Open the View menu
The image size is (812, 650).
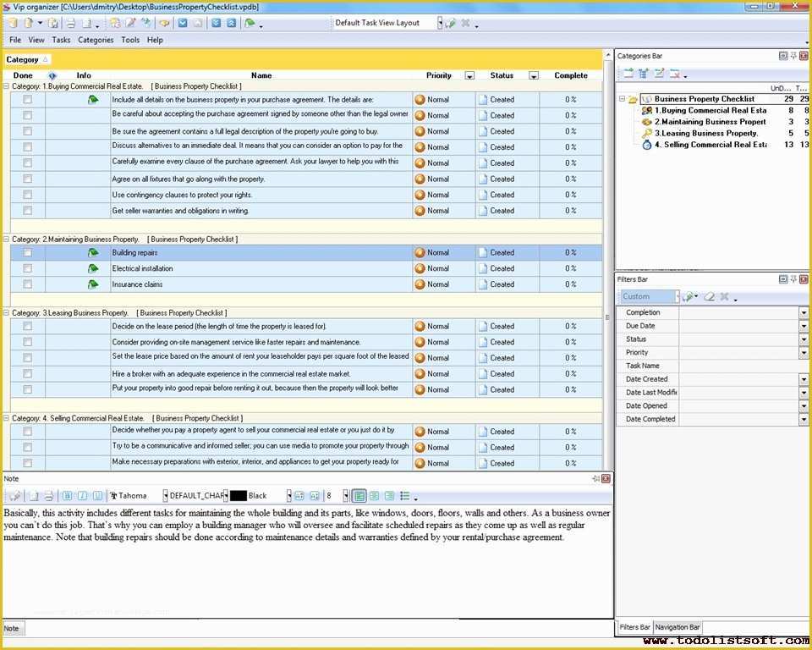36,40
